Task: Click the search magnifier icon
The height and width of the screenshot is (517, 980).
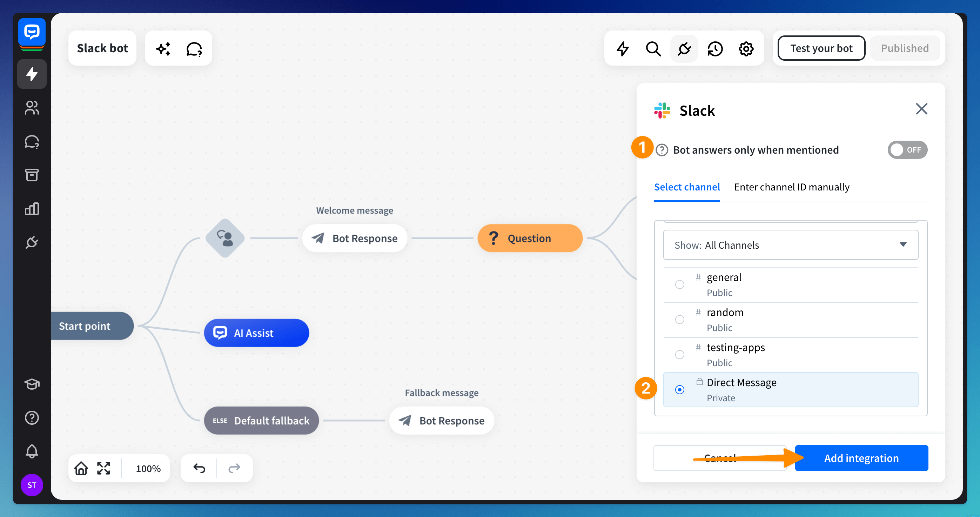Action: (x=653, y=49)
